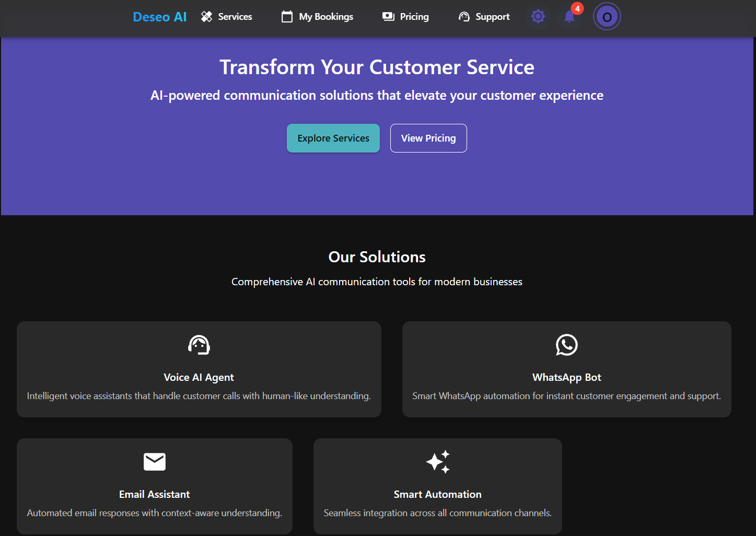Select the Voice AI Agent card

pyautogui.click(x=199, y=369)
